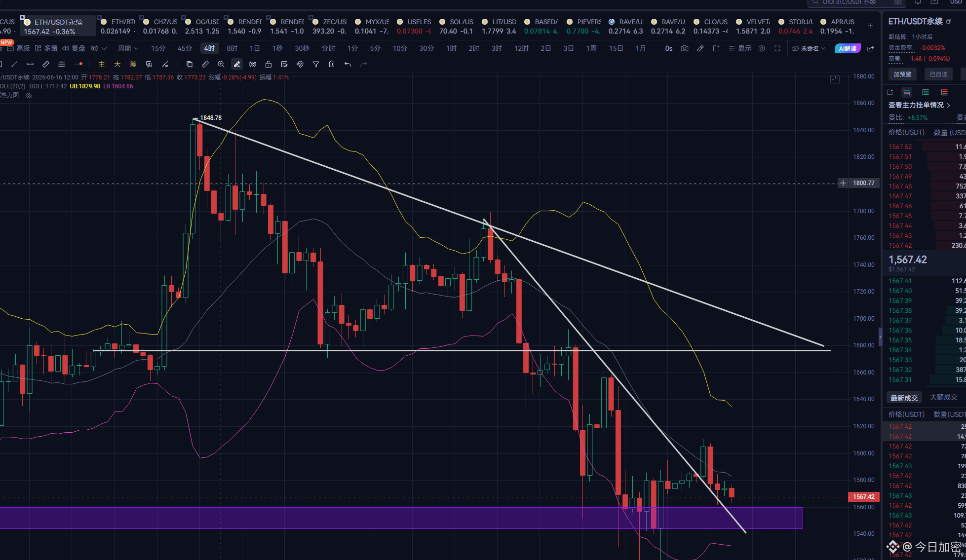This screenshot has height=560, width=966.
Task: Select the horizontal line segment tool
Action: tap(30, 64)
